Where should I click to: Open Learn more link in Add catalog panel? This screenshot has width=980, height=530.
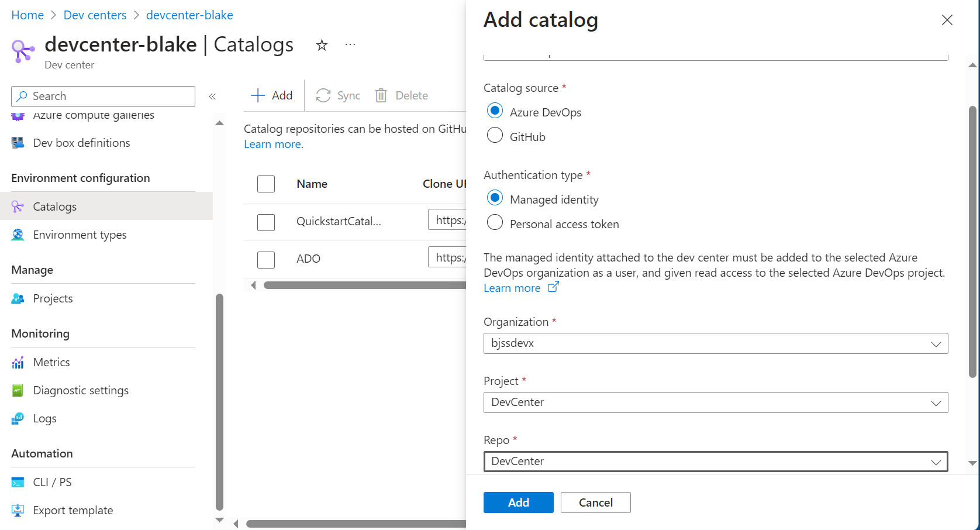pos(512,288)
